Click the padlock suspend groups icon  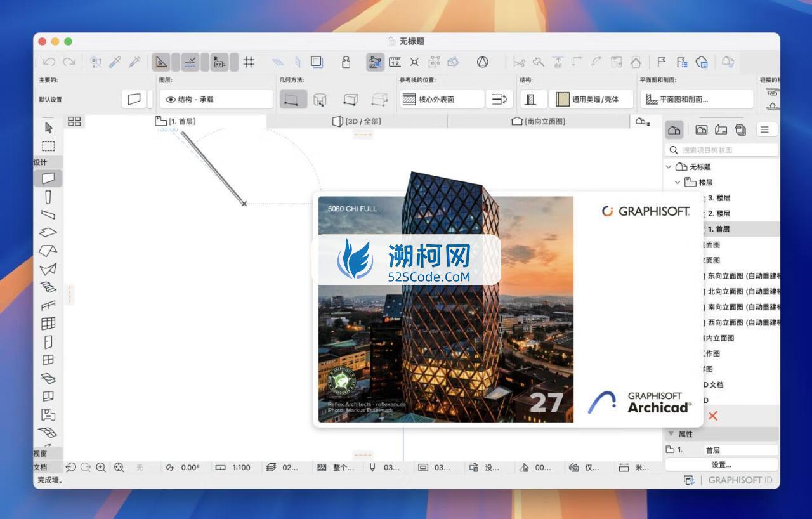pos(346,62)
